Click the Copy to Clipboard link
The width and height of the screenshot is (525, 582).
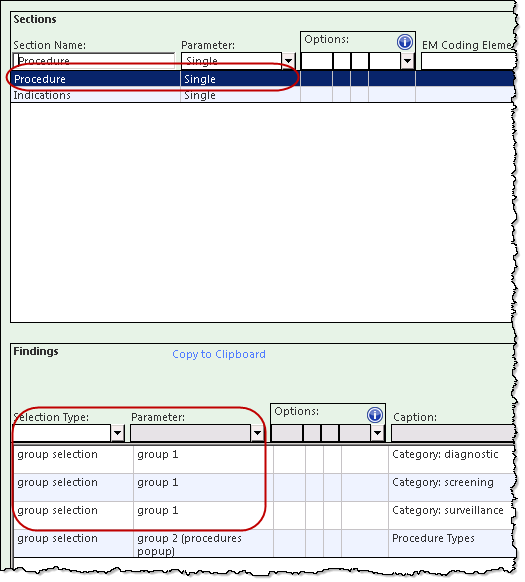219,354
